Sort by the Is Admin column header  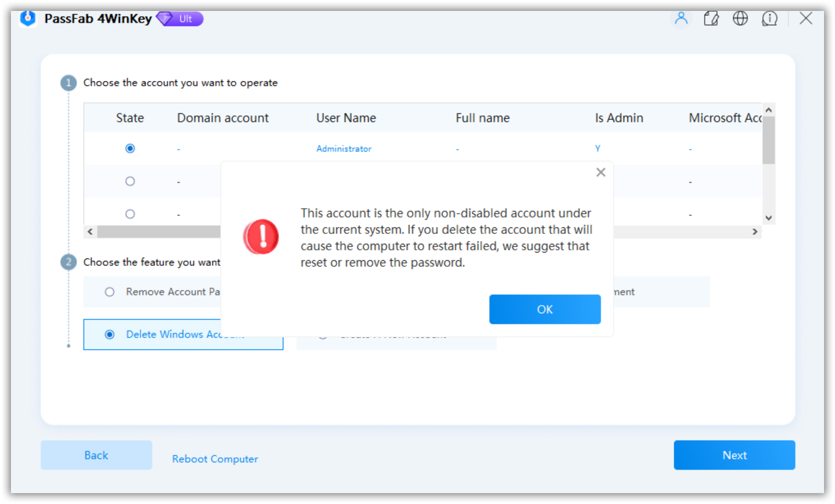619,118
